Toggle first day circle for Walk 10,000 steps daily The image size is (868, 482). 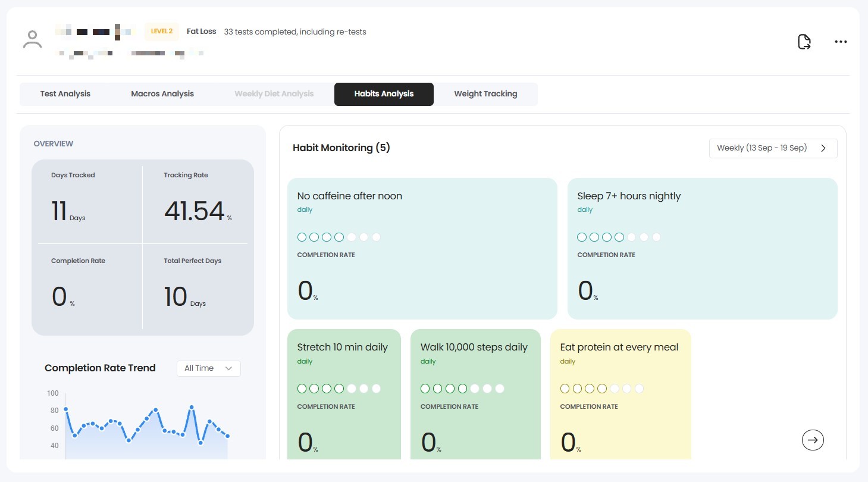(x=425, y=389)
